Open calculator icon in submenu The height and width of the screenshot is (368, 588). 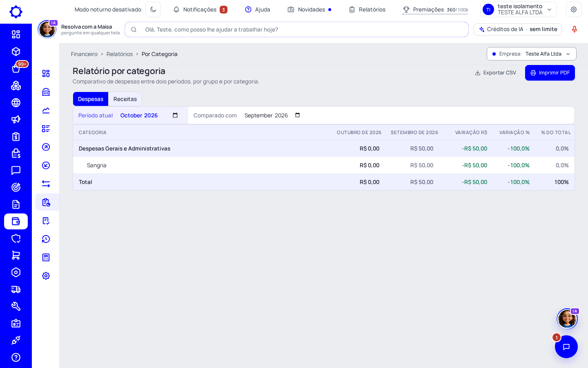[46, 258]
